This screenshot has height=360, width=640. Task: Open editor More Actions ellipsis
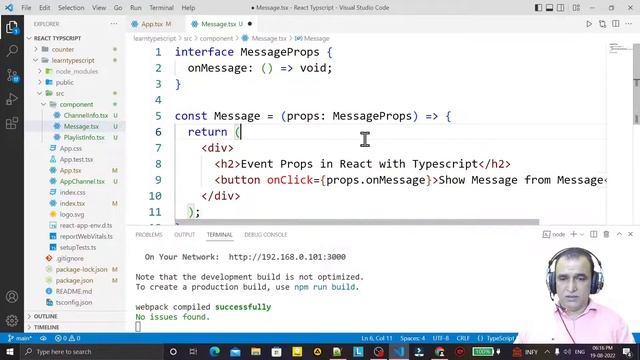click(x=629, y=24)
